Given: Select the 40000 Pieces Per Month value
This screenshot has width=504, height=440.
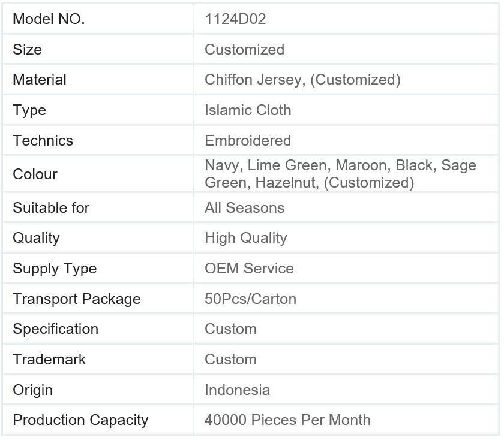Looking at the screenshot, I should [287, 420].
